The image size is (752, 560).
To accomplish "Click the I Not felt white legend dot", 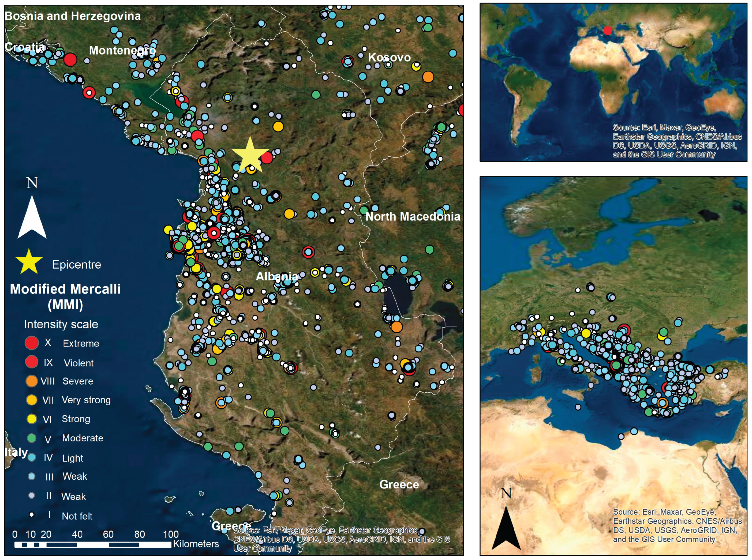I will click(x=32, y=514).
